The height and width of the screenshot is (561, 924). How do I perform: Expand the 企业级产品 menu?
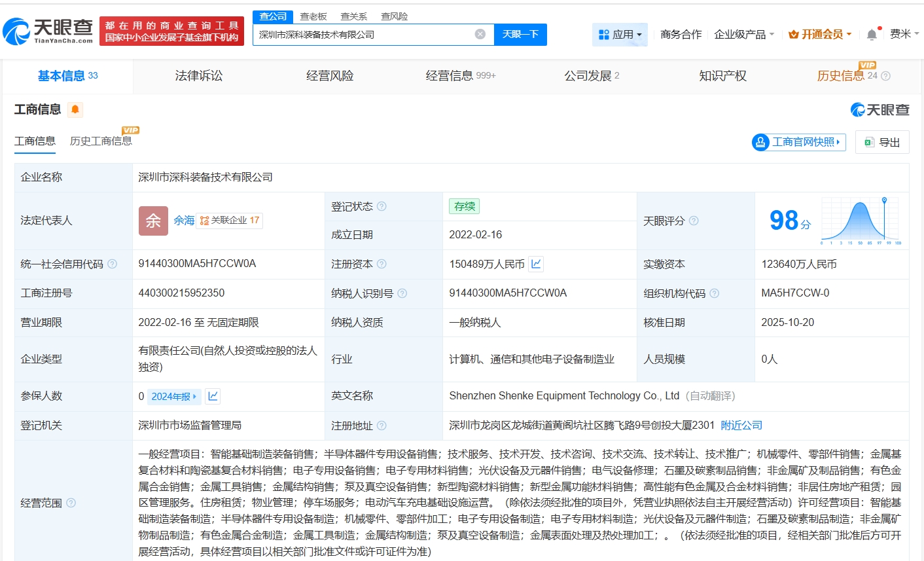[744, 35]
